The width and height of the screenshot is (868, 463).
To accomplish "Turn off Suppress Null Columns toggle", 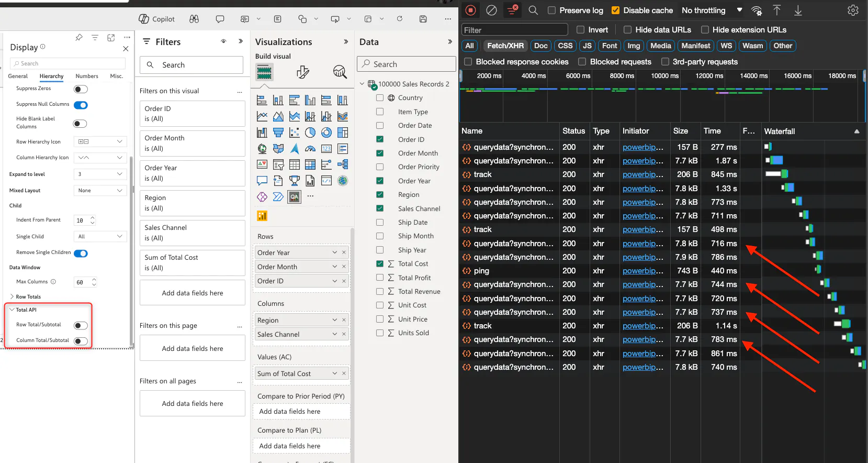I will [81, 105].
